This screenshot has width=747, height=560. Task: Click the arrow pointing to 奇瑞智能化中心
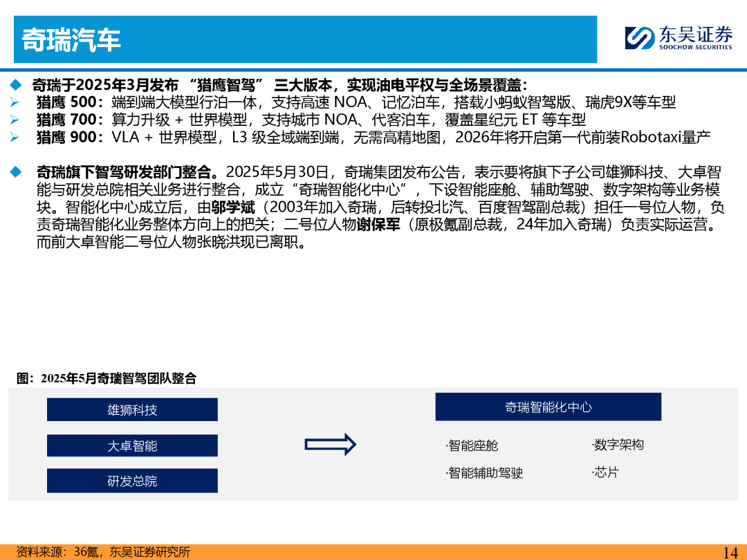tap(330, 445)
